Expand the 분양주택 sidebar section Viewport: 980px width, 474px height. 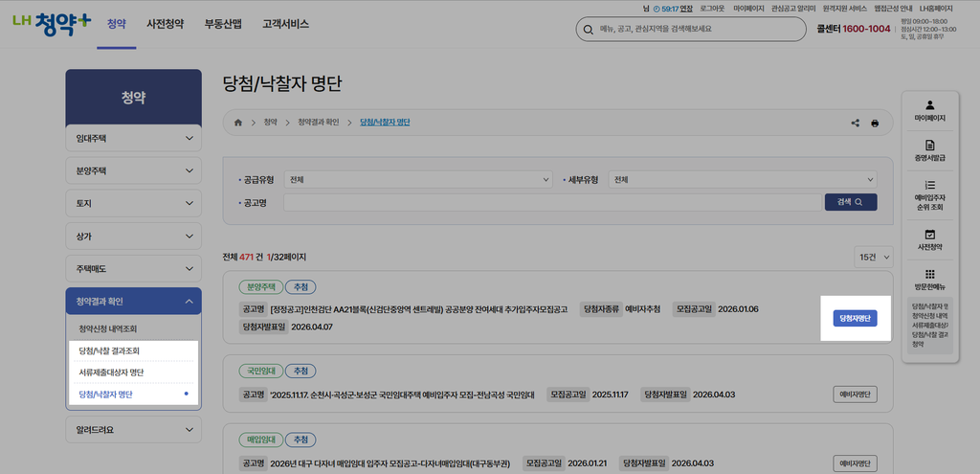[x=133, y=170]
